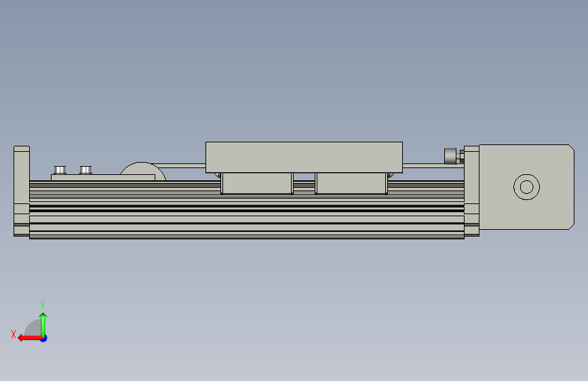Click the 'X' axis label text
The image size is (588, 381).
tap(14, 334)
